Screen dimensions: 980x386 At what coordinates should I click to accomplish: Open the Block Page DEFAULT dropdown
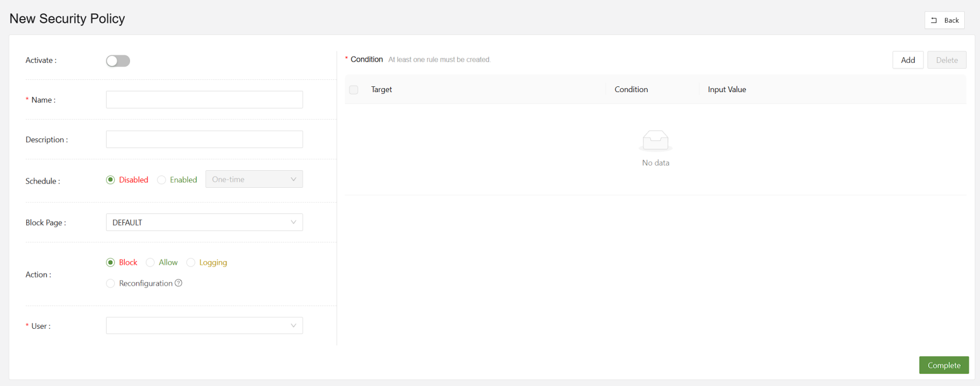tap(204, 222)
